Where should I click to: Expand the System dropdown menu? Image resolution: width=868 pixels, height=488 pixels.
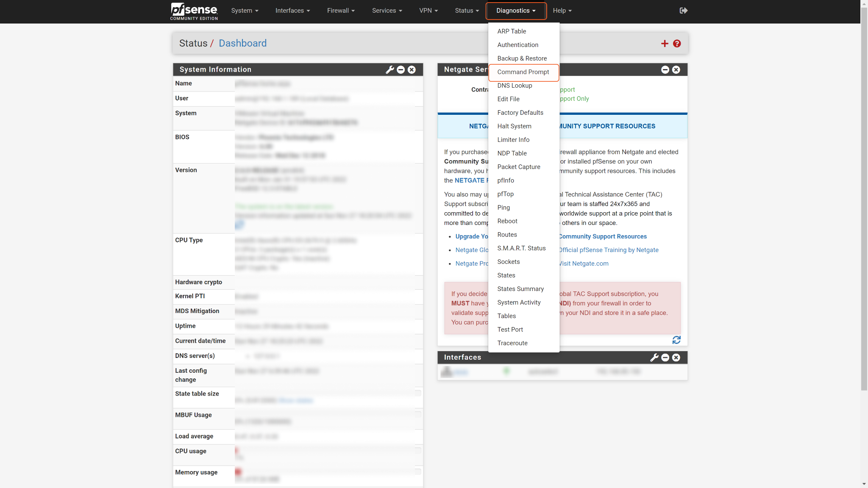(245, 11)
